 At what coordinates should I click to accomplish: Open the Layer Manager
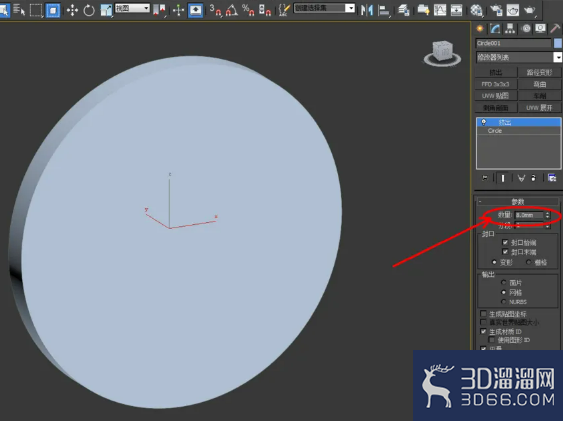pos(404,10)
